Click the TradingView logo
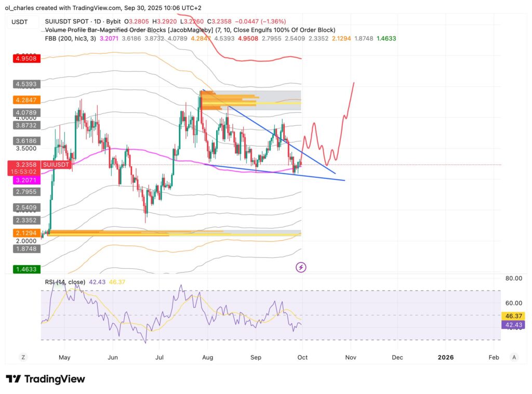The width and height of the screenshot is (532, 394). click(45, 379)
